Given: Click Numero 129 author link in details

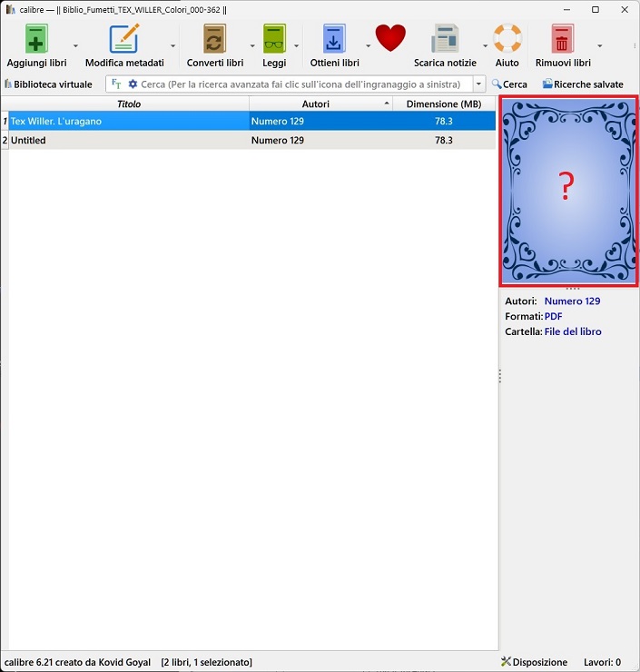Looking at the screenshot, I should (x=572, y=301).
